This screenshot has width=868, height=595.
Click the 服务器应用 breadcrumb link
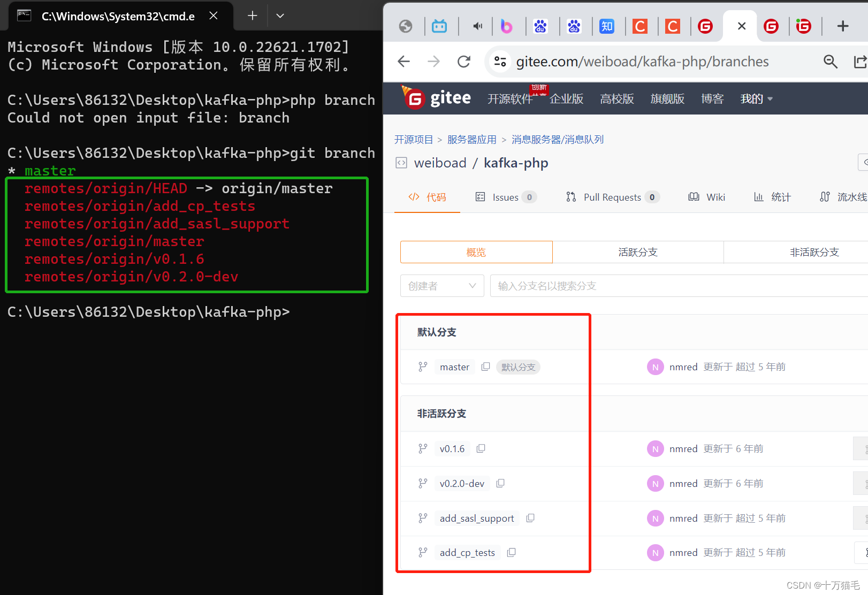tap(472, 140)
